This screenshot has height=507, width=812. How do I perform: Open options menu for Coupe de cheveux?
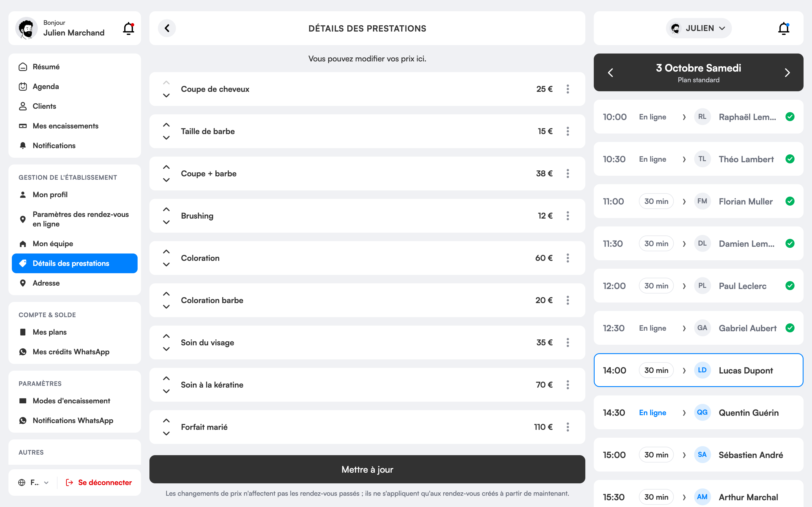tap(568, 89)
